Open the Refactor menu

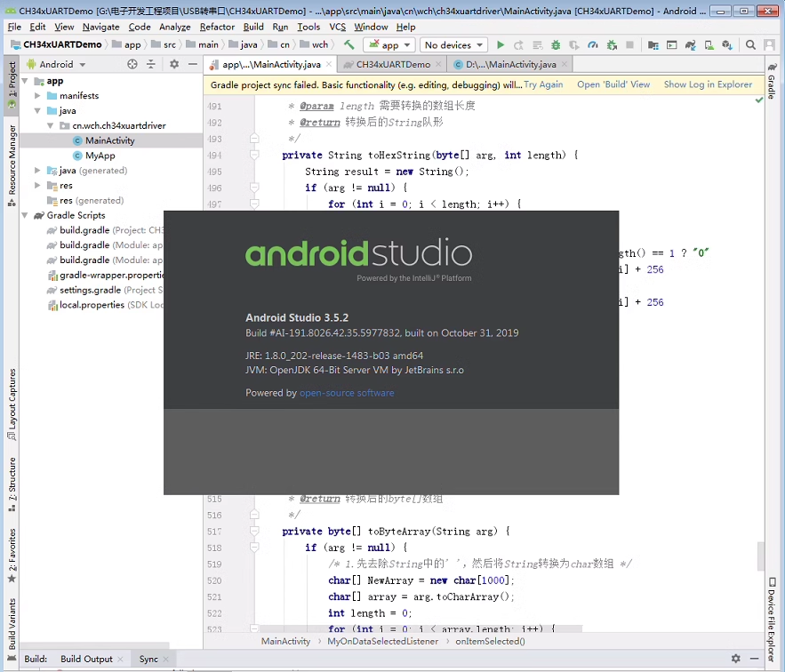(217, 27)
